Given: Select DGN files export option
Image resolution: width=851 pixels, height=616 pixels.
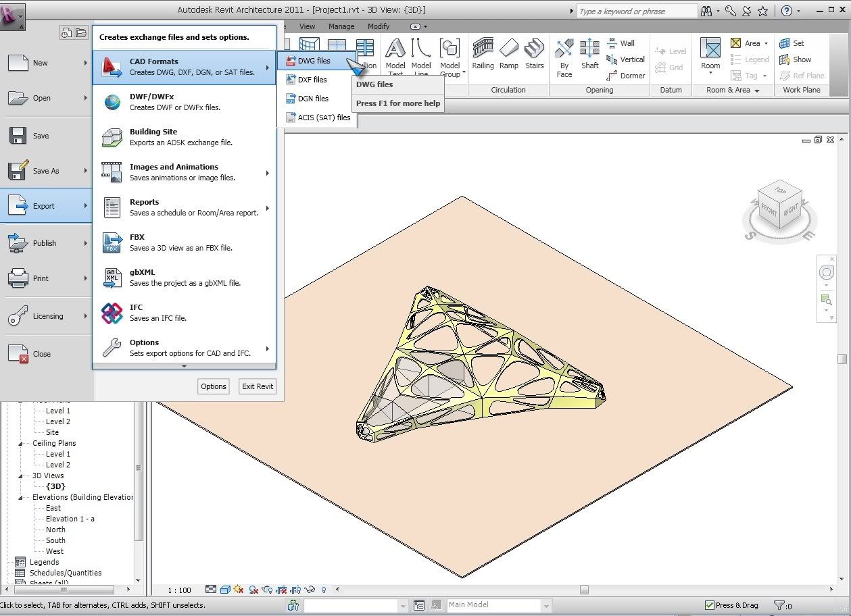Looking at the screenshot, I should (317, 99).
